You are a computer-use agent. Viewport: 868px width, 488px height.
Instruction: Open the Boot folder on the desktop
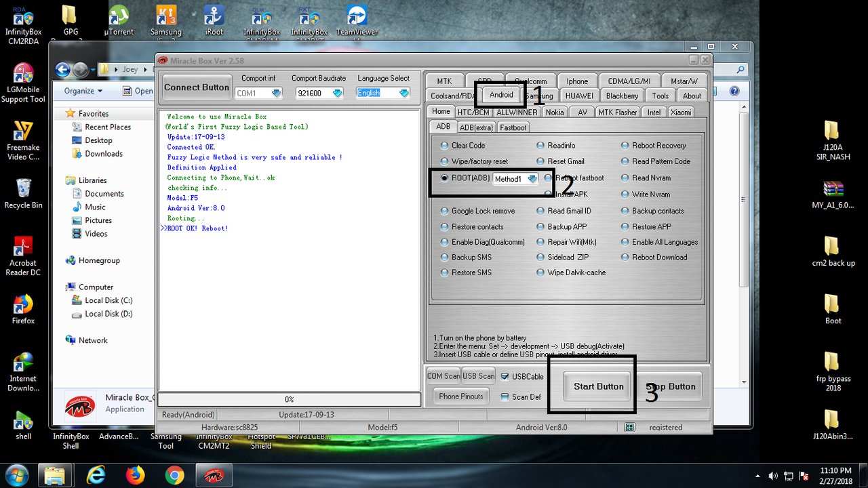(x=833, y=310)
